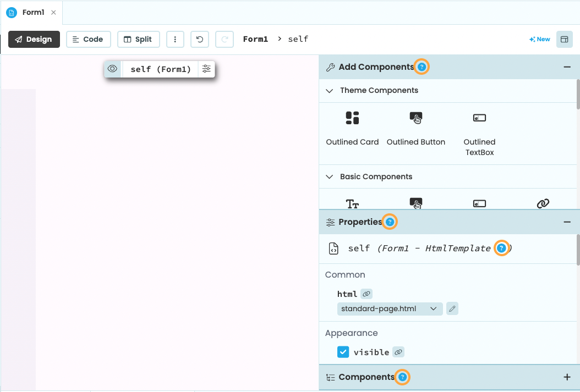Collapse the Theme Components section
580x392 pixels.
tap(329, 90)
